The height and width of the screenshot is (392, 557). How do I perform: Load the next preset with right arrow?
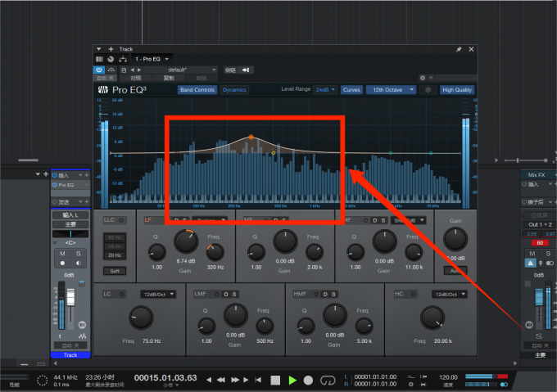[139, 70]
